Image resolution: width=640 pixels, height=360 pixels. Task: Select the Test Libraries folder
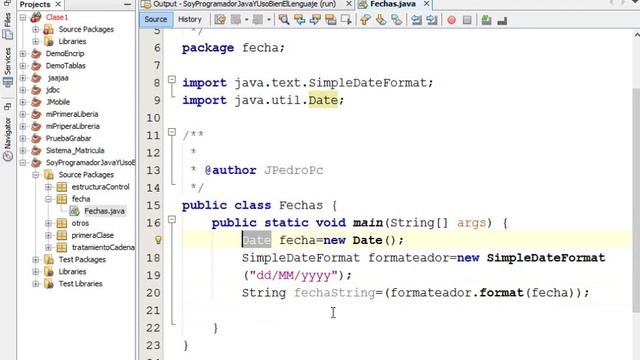click(80, 284)
